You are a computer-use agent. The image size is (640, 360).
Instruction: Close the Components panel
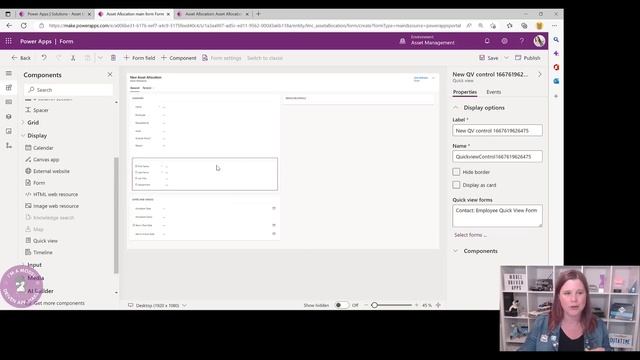tap(110, 75)
